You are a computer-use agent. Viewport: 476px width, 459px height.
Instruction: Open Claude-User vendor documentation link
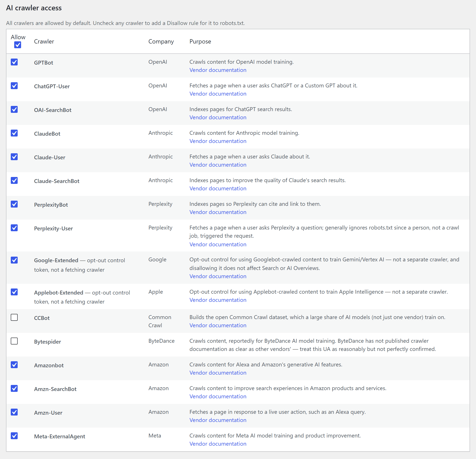[x=218, y=165]
